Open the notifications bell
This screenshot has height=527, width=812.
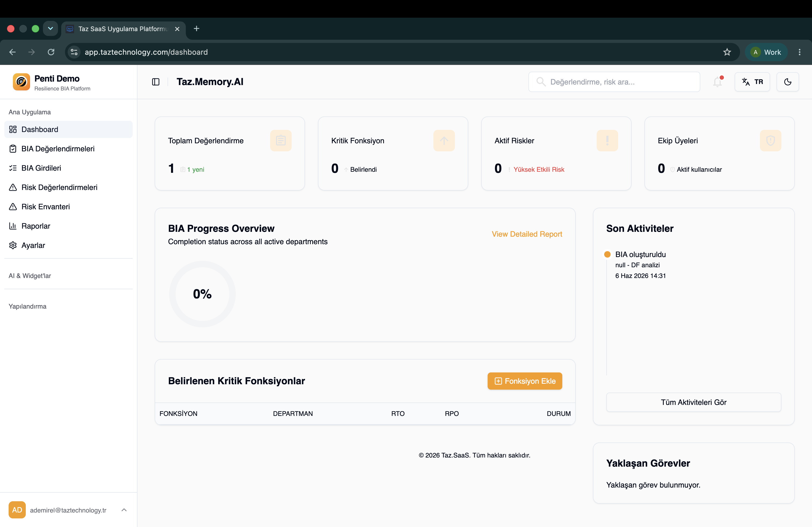(x=717, y=82)
